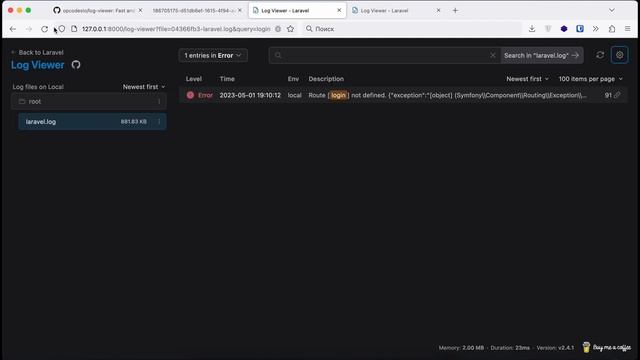Change log files sort order in sidebar
This screenshot has width=640, height=360.
[x=144, y=87]
